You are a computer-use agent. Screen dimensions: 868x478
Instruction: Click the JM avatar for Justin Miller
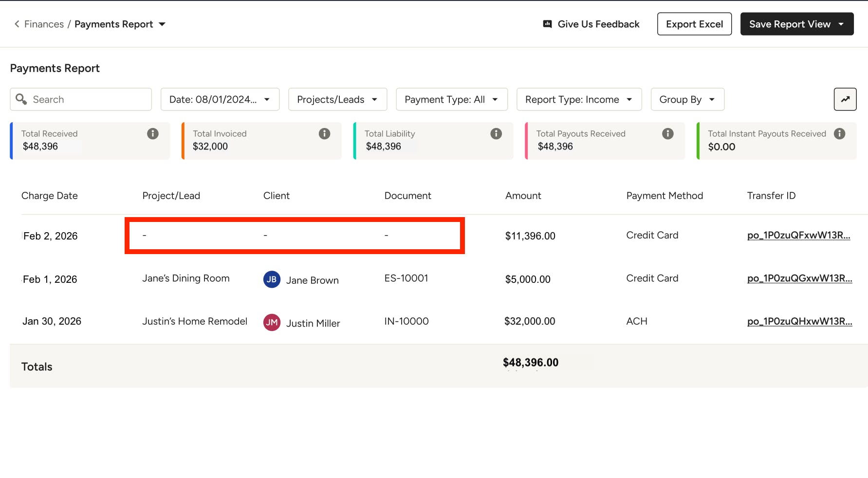(272, 322)
